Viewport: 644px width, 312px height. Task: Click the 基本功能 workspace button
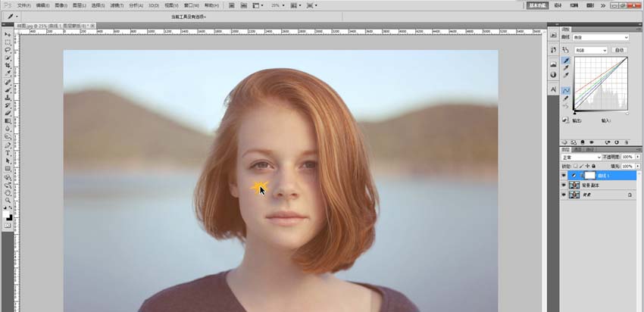(x=538, y=5)
